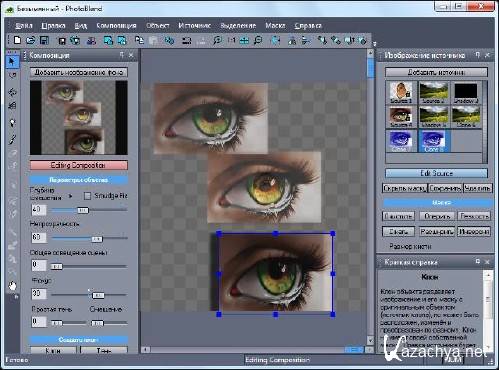Open the Справка menu
499x370 pixels.
(x=308, y=26)
